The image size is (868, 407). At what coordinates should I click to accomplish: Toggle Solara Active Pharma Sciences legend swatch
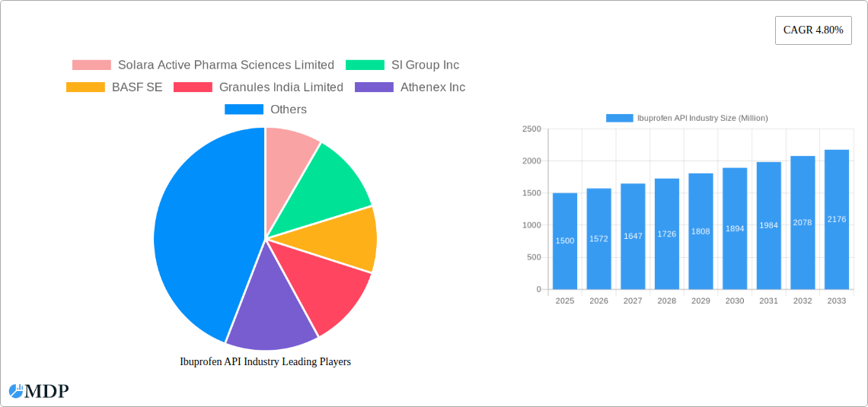91,65
